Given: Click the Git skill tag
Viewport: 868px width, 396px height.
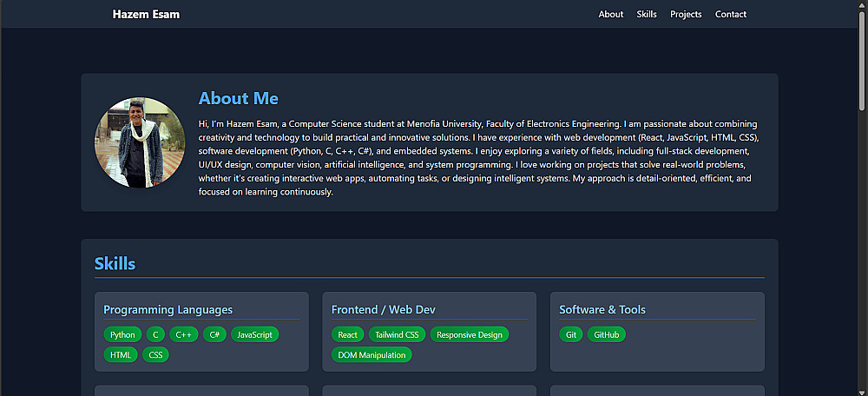Looking at the screenshot, I should tap(571, 334).
